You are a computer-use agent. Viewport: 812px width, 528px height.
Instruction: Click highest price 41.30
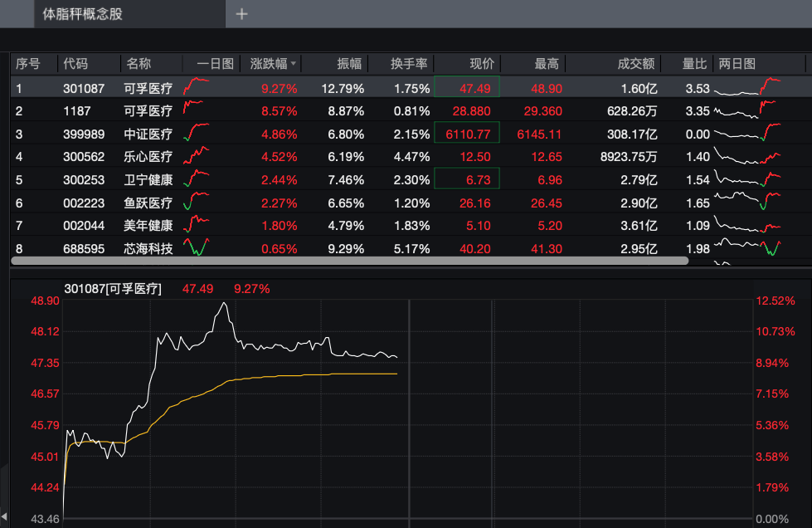pos(547,249)
